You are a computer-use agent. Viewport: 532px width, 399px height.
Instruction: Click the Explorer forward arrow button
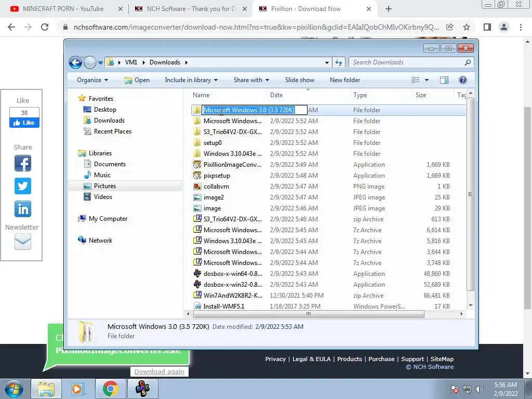click(90, 62)
